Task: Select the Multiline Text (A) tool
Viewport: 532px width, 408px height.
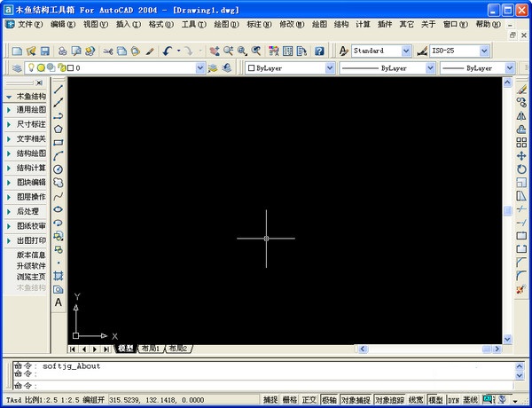Action: click(59, 302)
